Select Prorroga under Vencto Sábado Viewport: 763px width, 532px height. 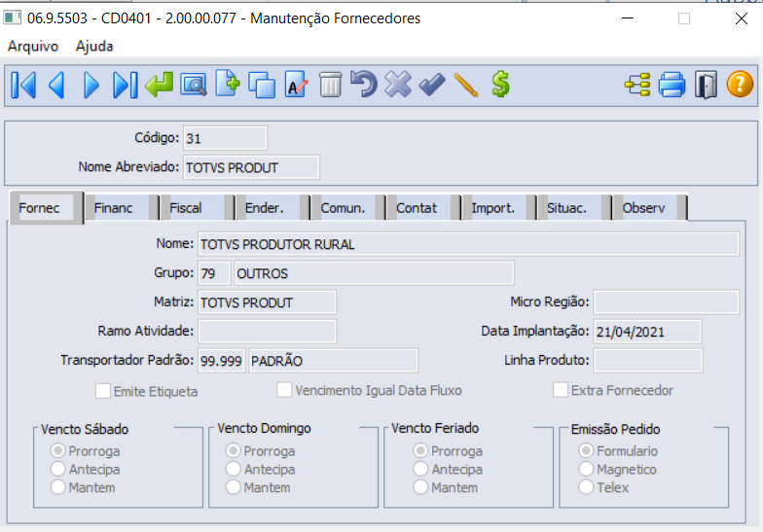pyautogui.click(x=58, y=451)
